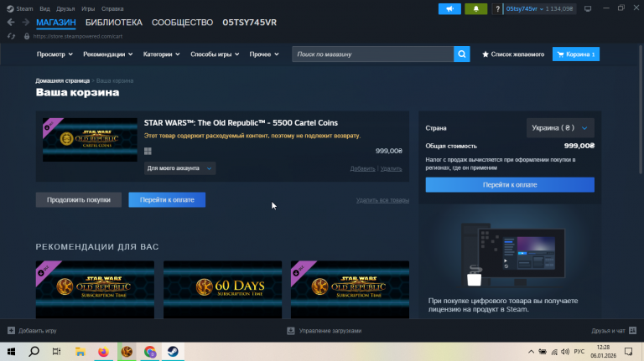Switch to the СООБЩЕСТВО tab
This screenshot has width=644, height=361.
click(x=182, y=22)
